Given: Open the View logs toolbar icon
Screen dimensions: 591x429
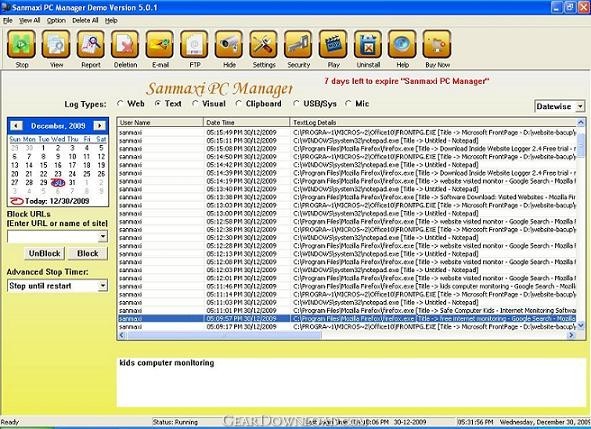Looking at the screenshot, I should (56, 44).
